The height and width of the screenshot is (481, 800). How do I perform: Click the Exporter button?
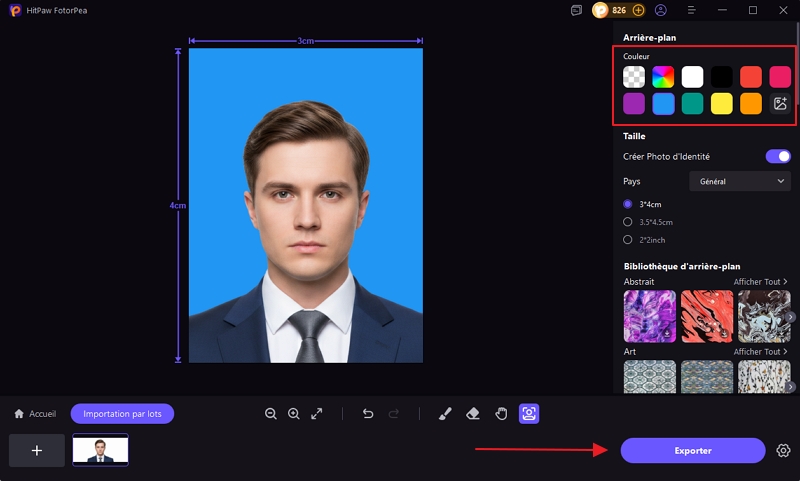(x=693, y=450)
